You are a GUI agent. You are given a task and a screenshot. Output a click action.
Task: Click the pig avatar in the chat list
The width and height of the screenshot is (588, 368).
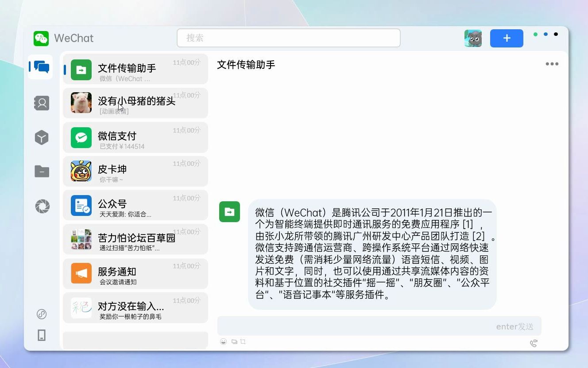coord(81,103)
